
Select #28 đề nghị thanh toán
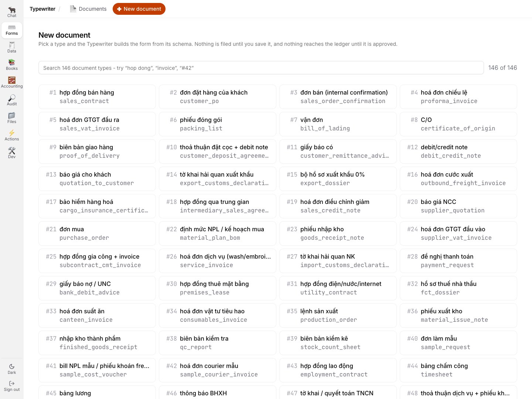(458, 261)
